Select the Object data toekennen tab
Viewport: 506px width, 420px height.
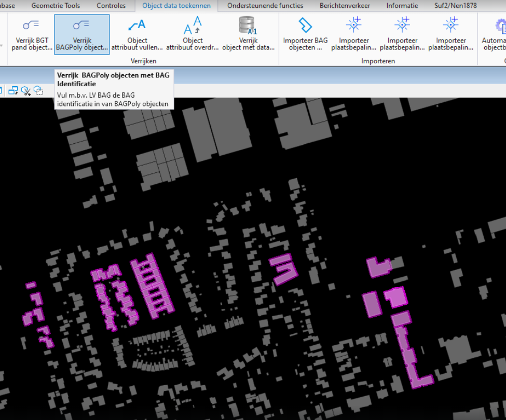tap(176, 6)
